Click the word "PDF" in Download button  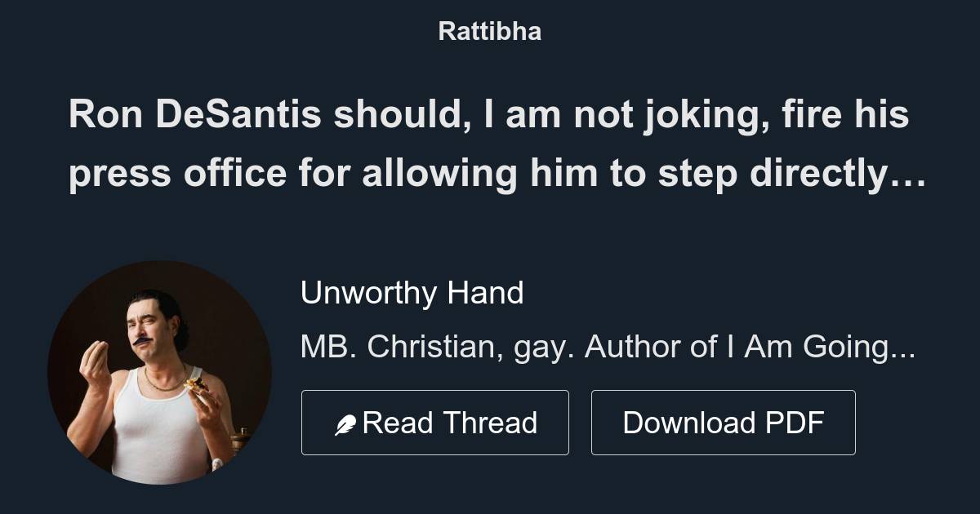(795, 423)
